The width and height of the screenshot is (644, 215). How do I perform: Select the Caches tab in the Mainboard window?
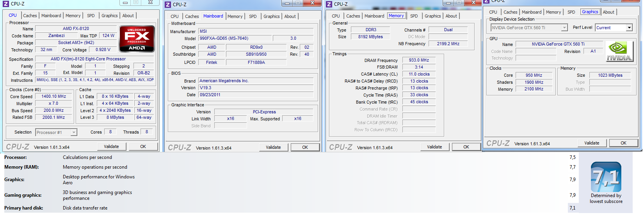[x=192, y=16]
